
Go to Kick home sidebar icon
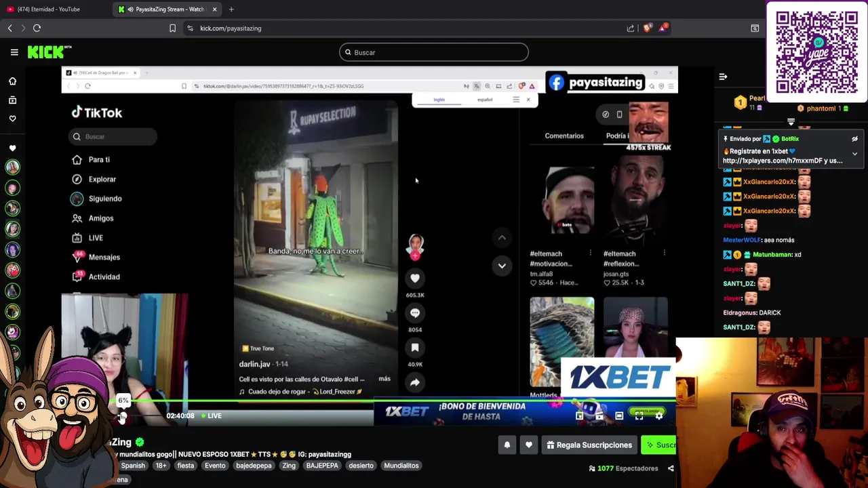click(12, 81)
